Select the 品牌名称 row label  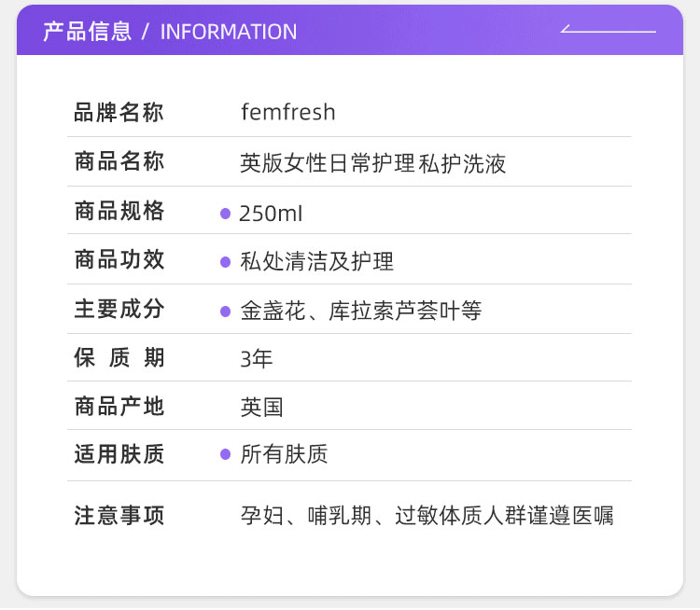[x=119, y=112]
